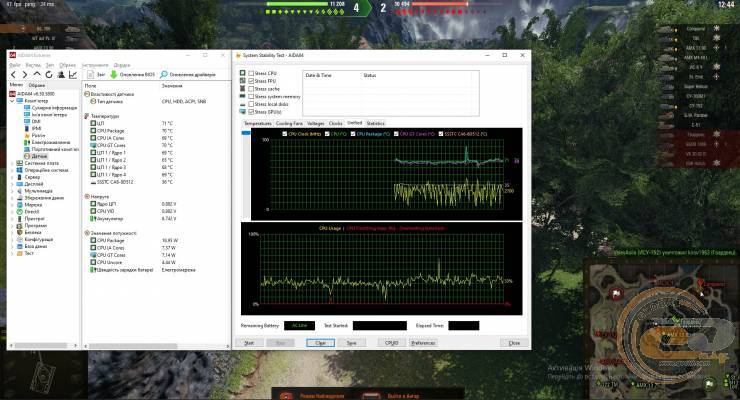Select Сумарна інформація in the tree
This screenshot has height=400, width=740.
click(x=50, y=108)
